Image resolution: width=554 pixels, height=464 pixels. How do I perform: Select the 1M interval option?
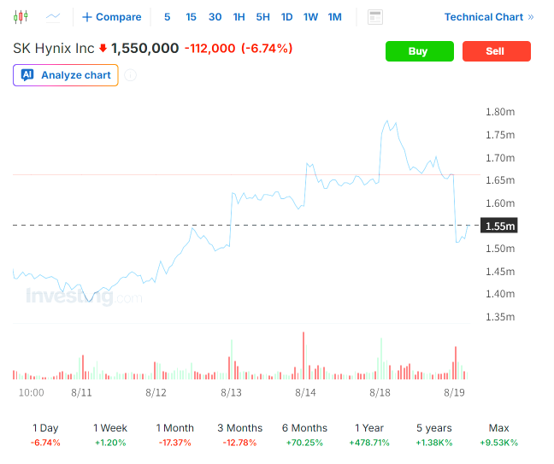tap(335, 17)
